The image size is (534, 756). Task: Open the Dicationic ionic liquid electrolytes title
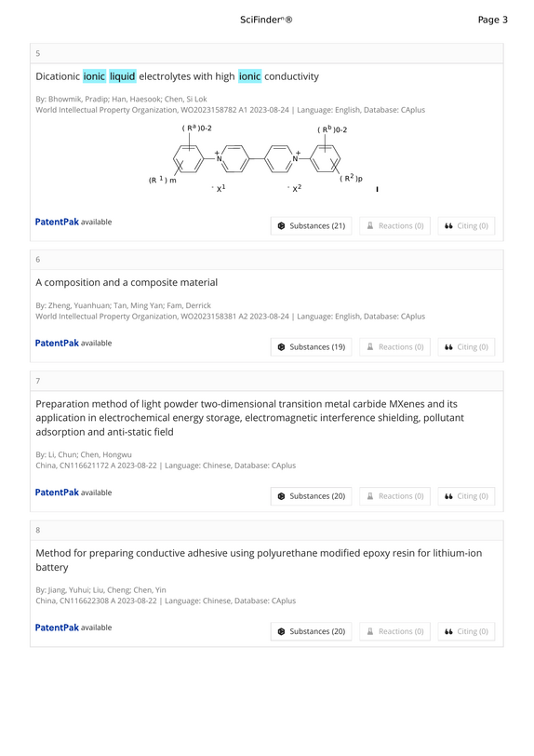pyautogui.click(x=178, y=76)
